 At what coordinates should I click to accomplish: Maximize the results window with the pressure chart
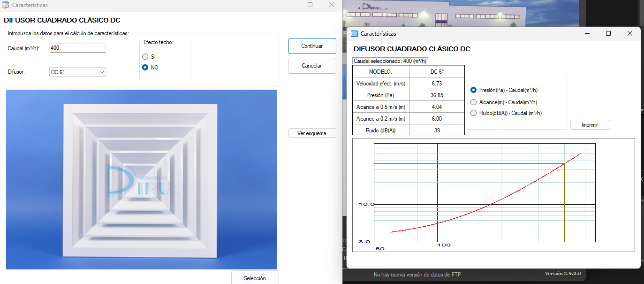tap(608, 34)
